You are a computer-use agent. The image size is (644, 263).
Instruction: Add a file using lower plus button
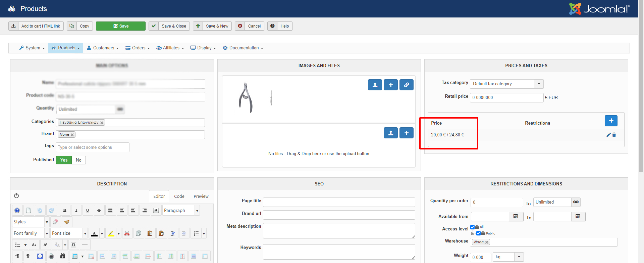pyautogui.click(x=407, y=133)
